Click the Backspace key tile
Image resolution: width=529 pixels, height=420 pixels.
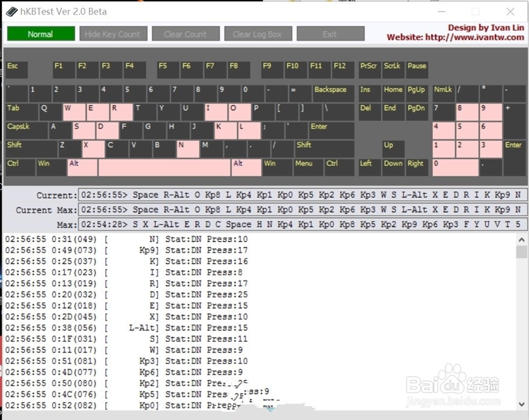coord(333,94)
